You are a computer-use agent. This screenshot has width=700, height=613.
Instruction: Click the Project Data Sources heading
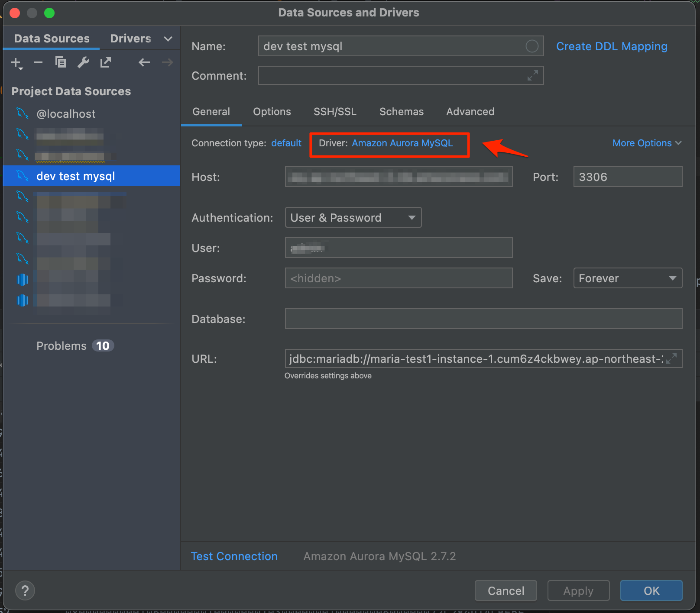(x=71, y=91)
